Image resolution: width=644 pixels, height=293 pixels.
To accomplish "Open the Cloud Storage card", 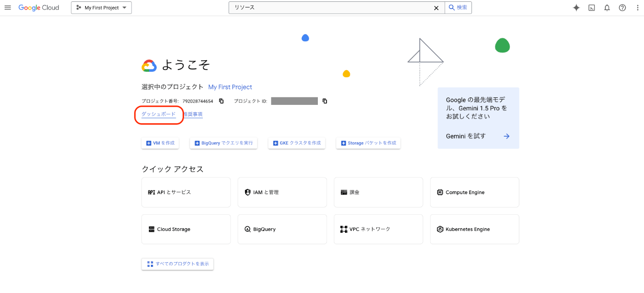I will point(186,229).
